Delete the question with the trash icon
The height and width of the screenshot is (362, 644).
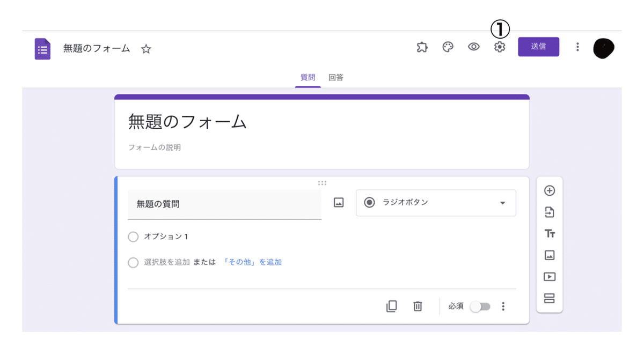point(418,306)
